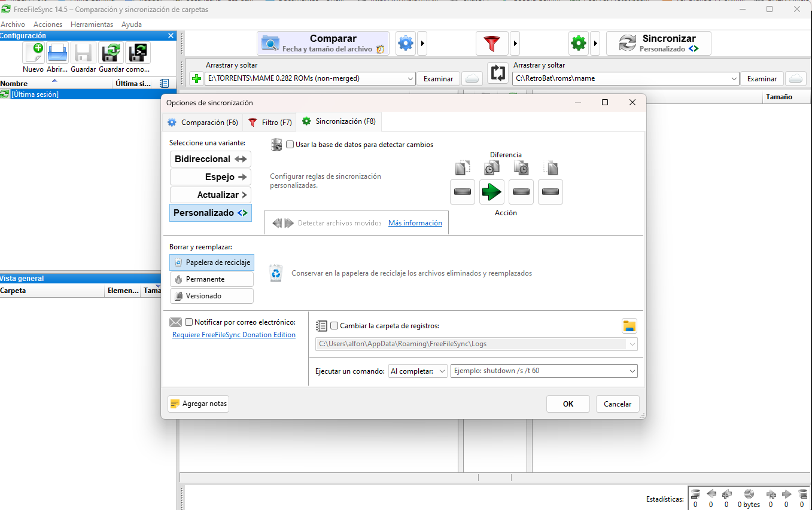Enable Usar la base de datos checkbox

(290, 145)
